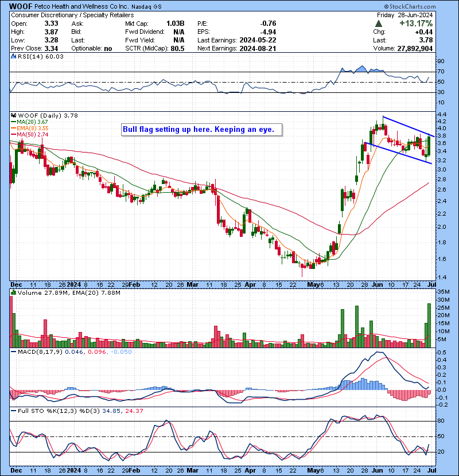Click the stochastic %K value 34.85
The width and height of the screenshot is (459, 476).
(x=111, y=411)
